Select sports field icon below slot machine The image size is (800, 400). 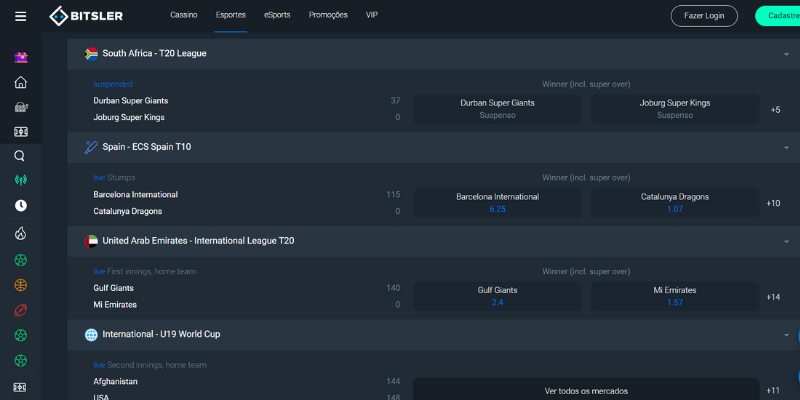[x=20, y=132]
